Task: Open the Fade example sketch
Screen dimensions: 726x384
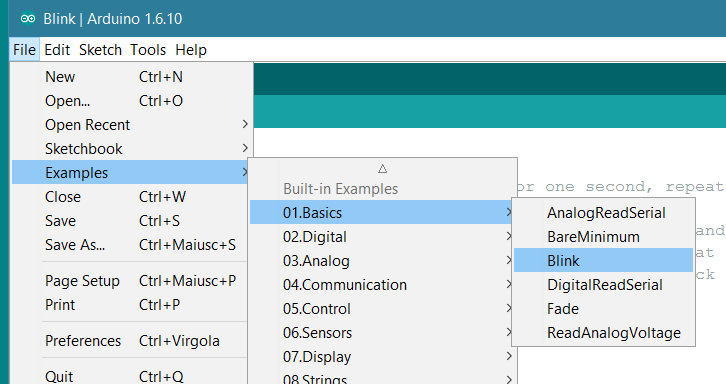Action: [x=603, y=309]
